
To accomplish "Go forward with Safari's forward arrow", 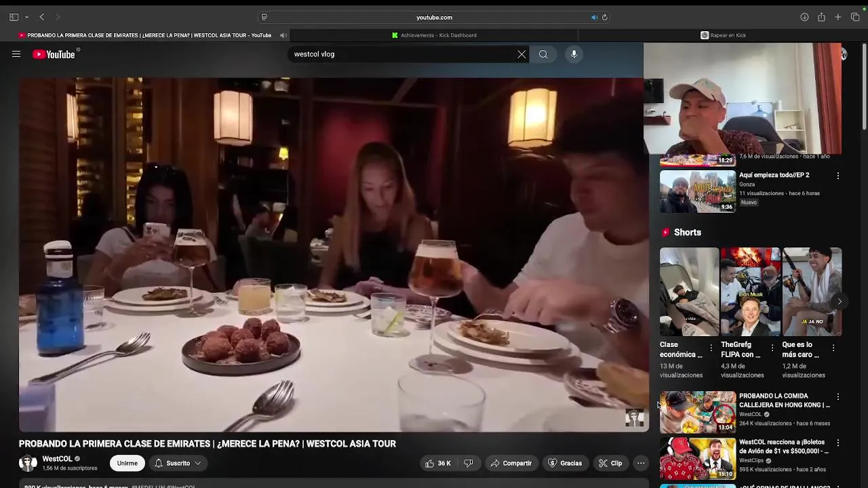I will (58, 17).
